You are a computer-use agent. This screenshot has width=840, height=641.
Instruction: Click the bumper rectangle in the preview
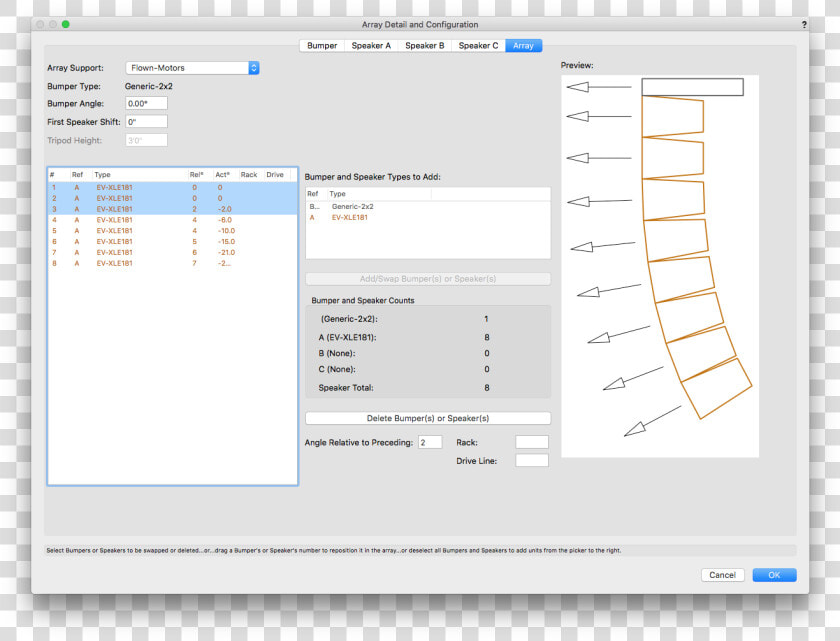click(x=692, y=87)
